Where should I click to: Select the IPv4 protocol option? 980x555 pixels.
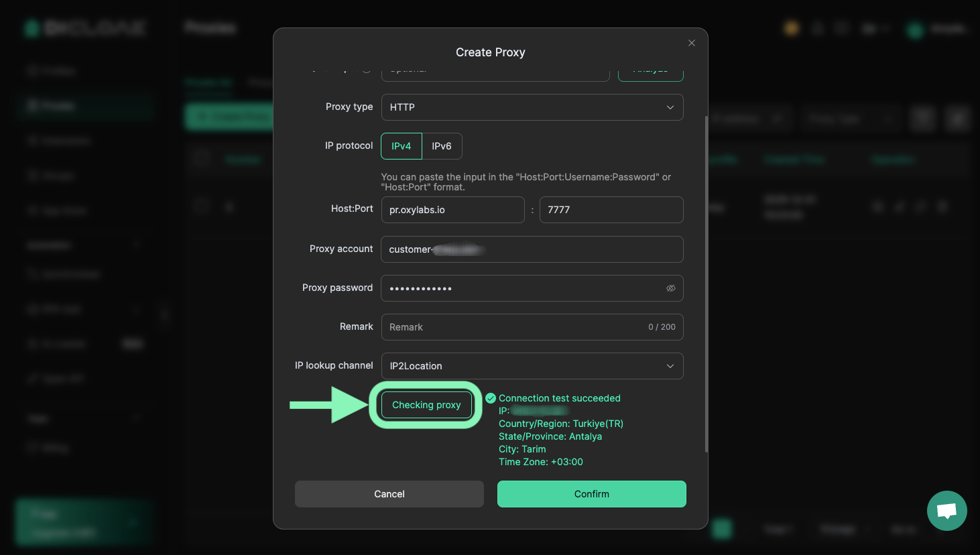[401, 146]
